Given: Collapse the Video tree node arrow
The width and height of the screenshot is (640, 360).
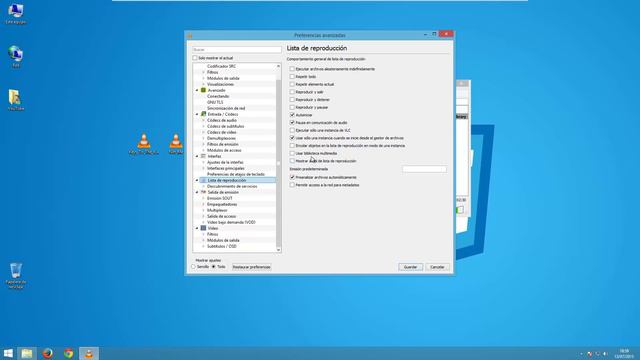Looking at the screenshot, I should click(197, 228).
